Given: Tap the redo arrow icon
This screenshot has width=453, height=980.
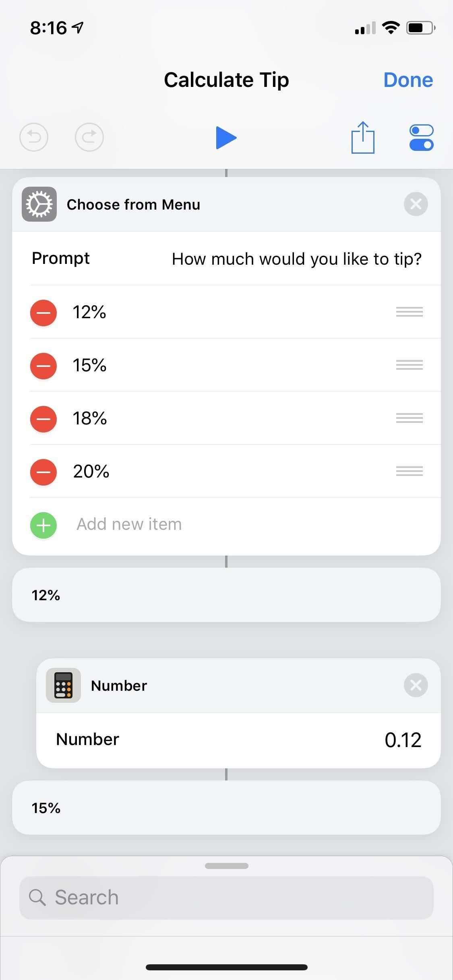Looking at the screenshot, I should click(89, 137).
